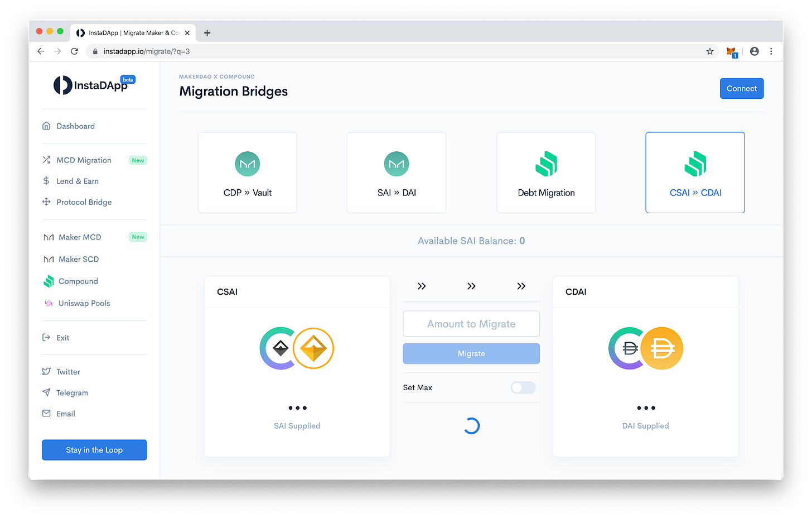Screen dimensions: 812x518
Task: Click the Migrate button
Action: 471,353
